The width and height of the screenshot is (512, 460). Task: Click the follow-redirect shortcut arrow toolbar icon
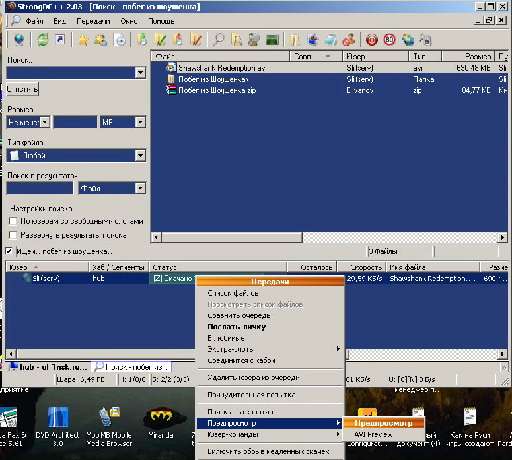[x=60, y=40]
